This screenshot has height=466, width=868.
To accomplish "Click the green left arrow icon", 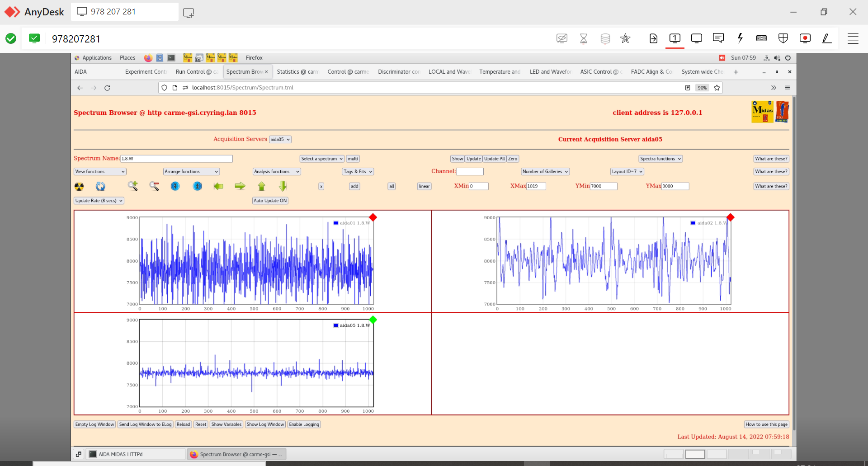I will [218, 186].
